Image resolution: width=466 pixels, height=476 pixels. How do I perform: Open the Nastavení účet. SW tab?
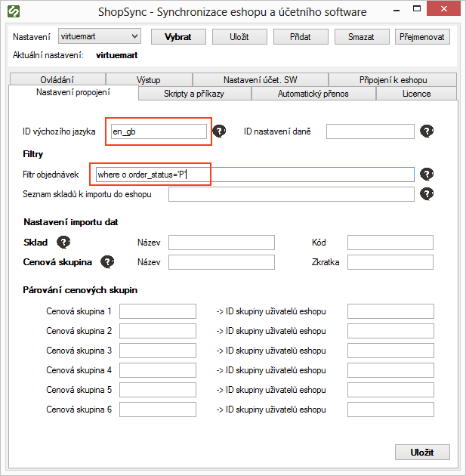pyautogui.click(x=261, y=79)
